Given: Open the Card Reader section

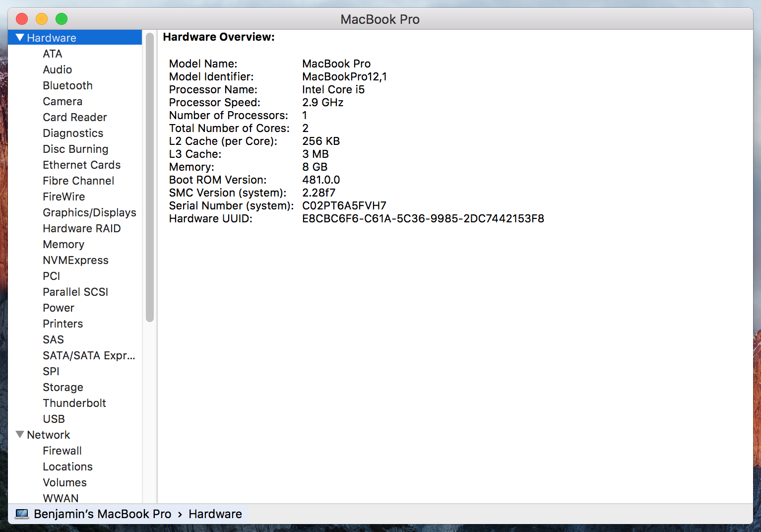Looking at the screenshot, I should (75, 117).
